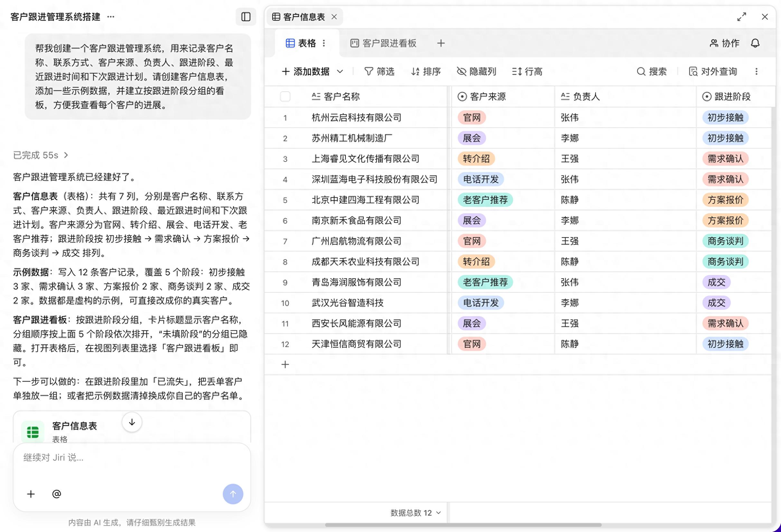Open the 排序 sort tool
The height and width of the screenshot is (532, 781).
pos(426,71)
